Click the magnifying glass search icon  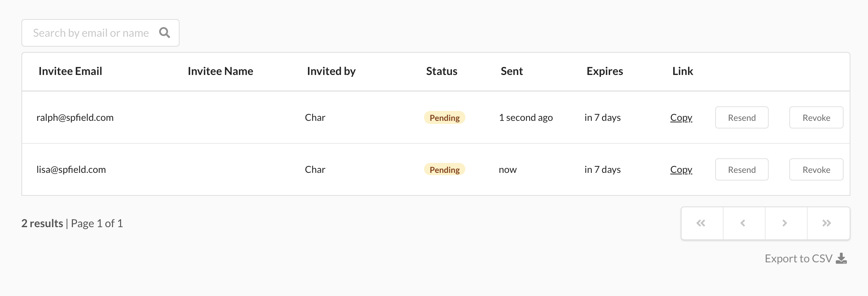[165, 33]
